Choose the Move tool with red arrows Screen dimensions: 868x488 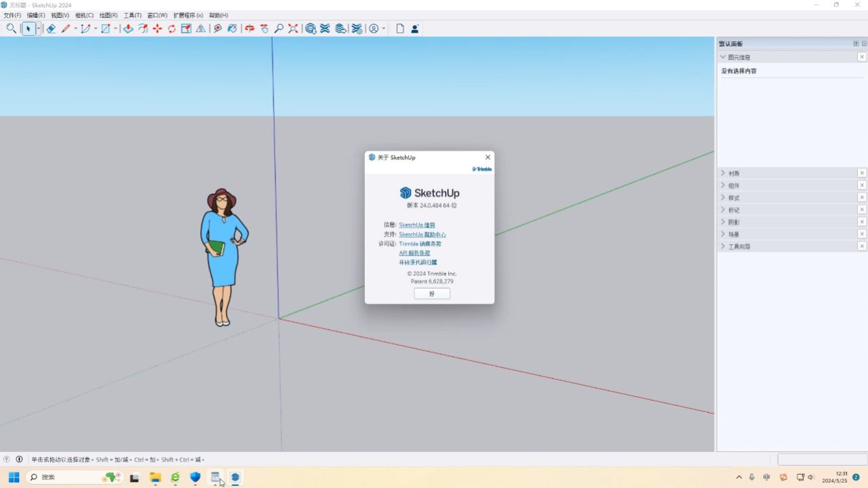click(157, 28)
